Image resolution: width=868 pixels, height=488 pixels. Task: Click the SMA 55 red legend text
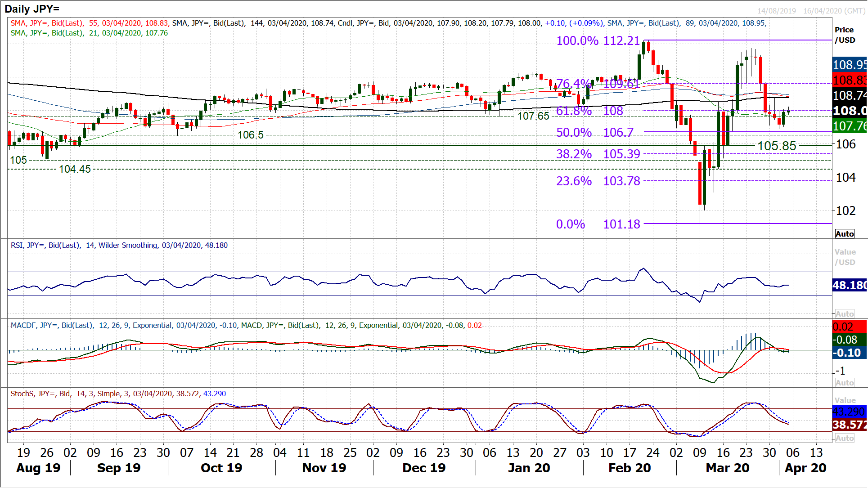point(90,23)
